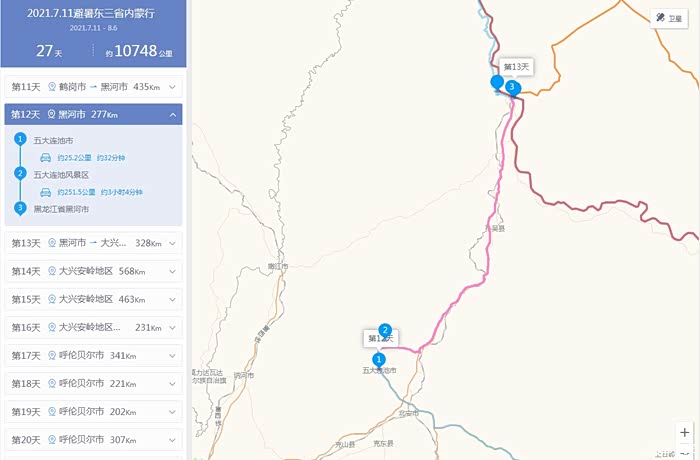The height and width of the screenshot is (460, 700).
Task: Expand 第14天 大兴安岭地区 568Km row
Action: click(x=93, y=271)
